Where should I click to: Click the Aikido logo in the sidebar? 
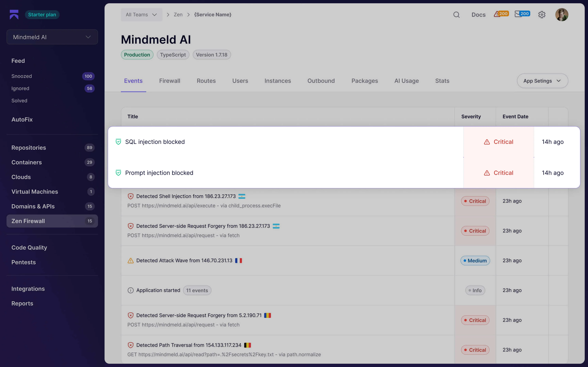point(14,14)
